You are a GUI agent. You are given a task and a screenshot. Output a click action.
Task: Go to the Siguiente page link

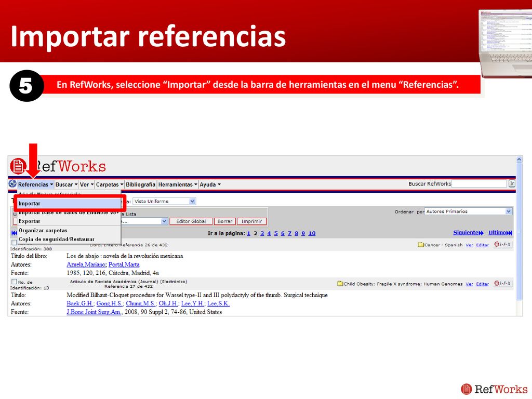(468, 233)
